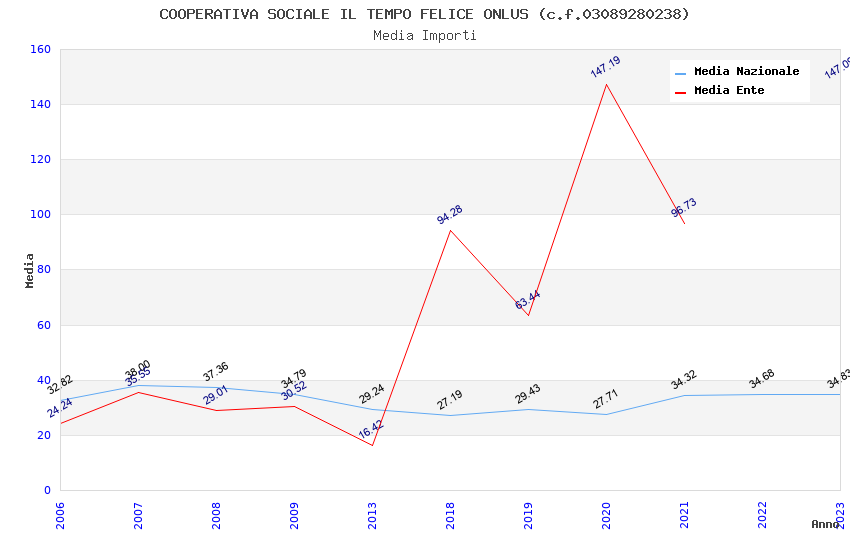Screen dimensions: 850x550
Task: Click the x-axis year 2008
Action: pyautogui.click(x=216, y=516)
